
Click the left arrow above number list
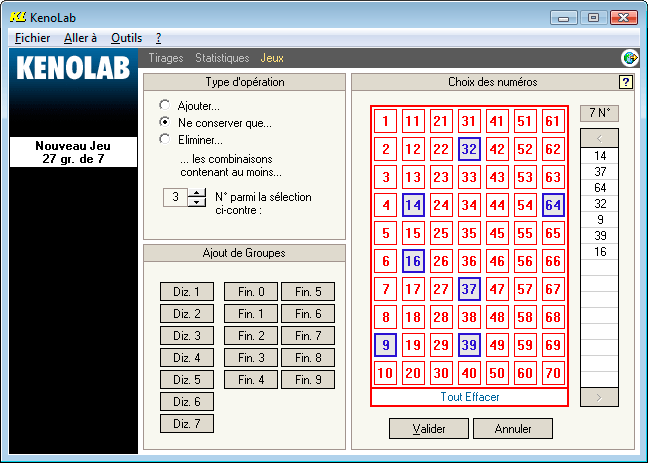coord(599,137)
